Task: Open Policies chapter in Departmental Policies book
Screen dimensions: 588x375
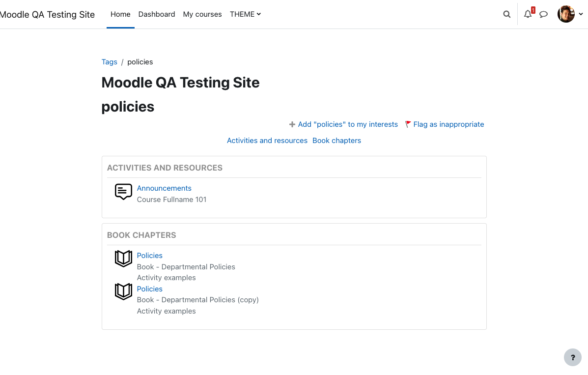Action: coord(150,256)
